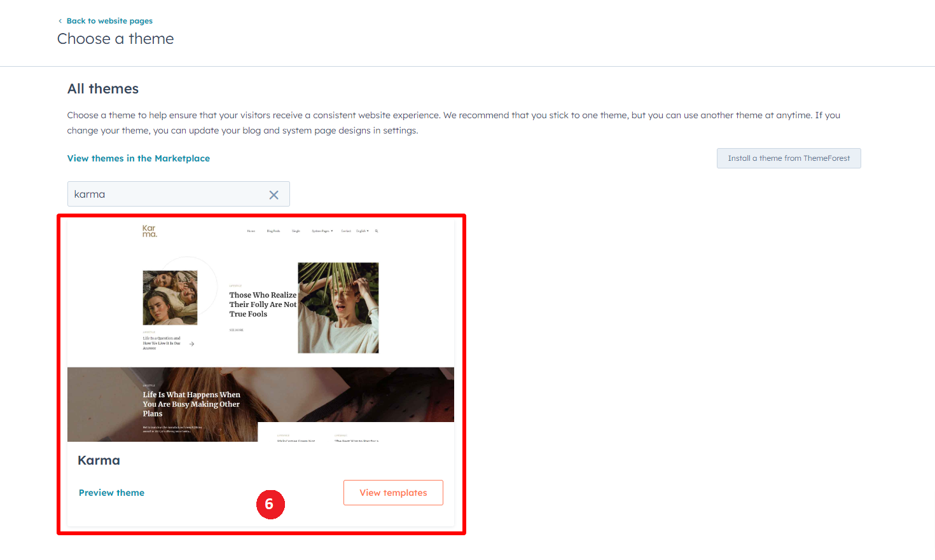The image size is (935, 560).
Task: Click the red number 6 badge
Action: coord(270,504)
